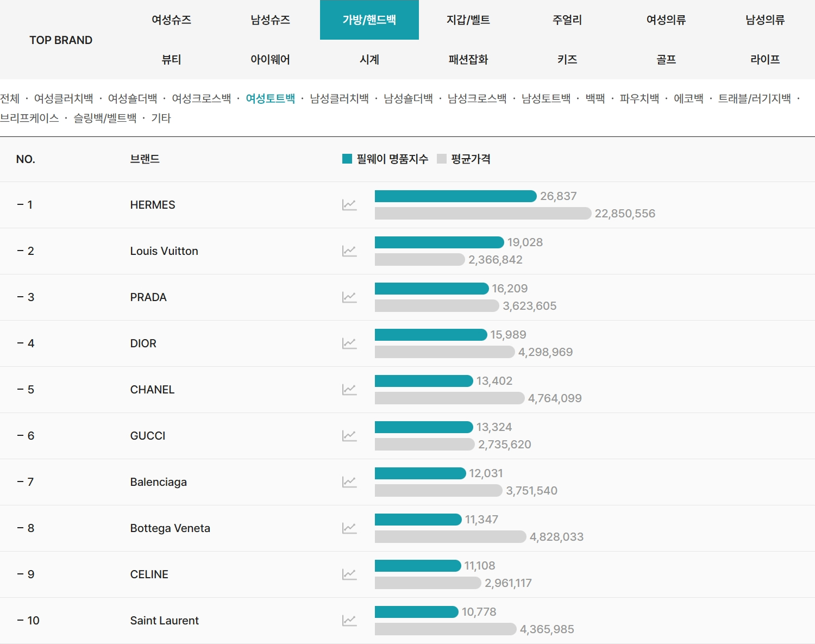Open HERMES trend chart icon
Screen dimensions: 815x644
[x=349, y=205]
